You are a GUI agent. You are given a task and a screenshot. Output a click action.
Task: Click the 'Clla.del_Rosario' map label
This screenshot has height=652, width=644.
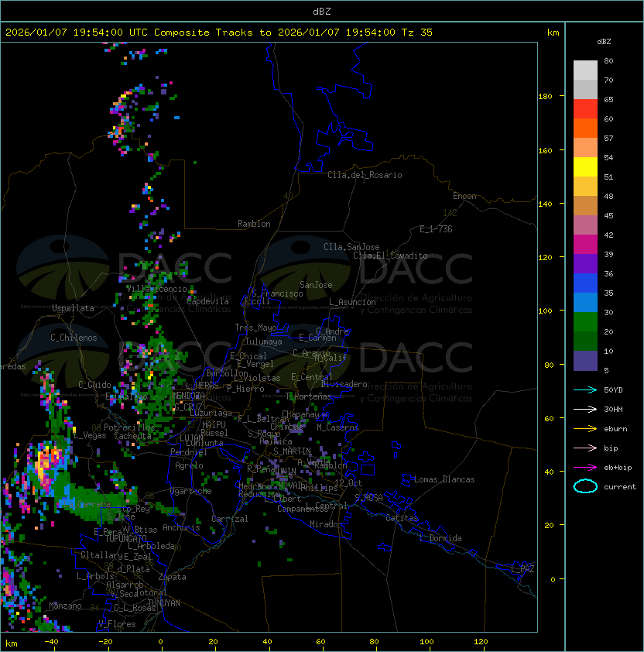(365, 175)
